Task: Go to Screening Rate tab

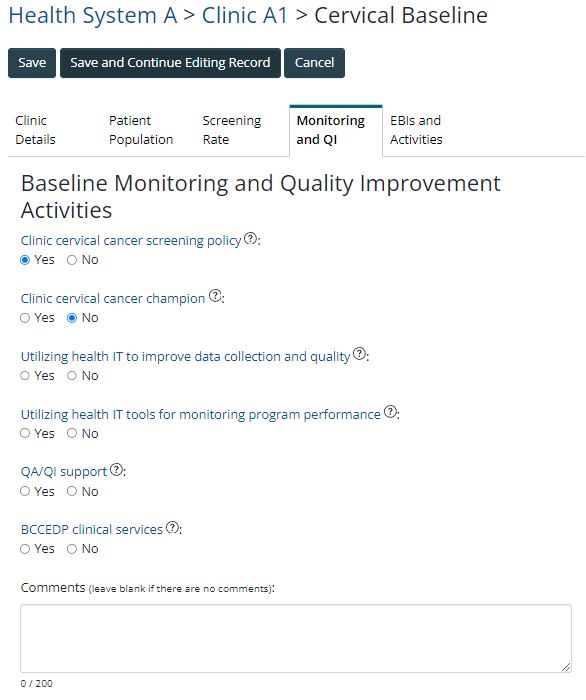Action: (232, 130)
